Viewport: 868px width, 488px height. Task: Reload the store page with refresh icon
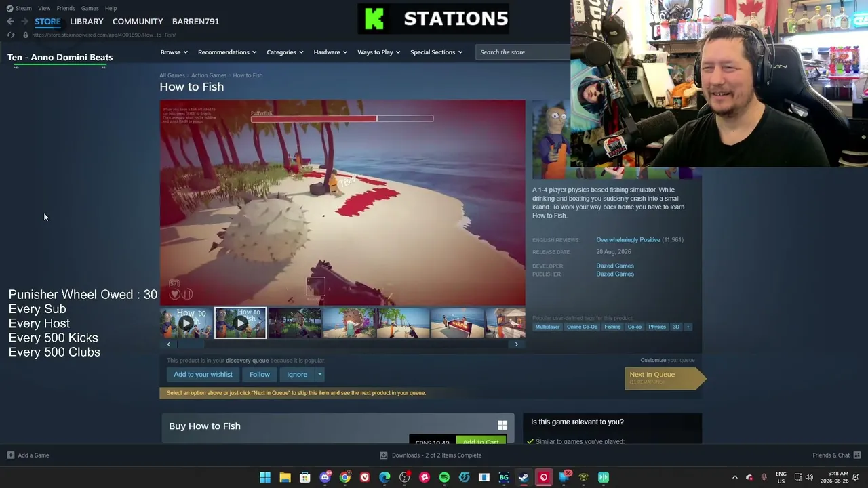point(10,35)
